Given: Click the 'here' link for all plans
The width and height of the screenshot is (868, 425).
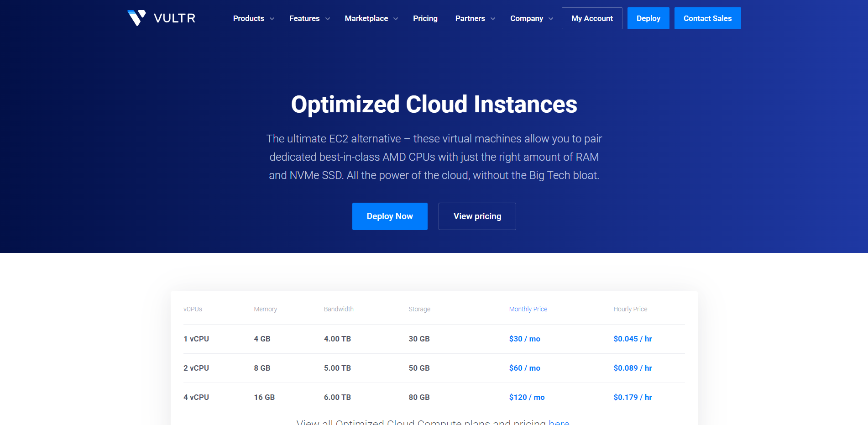Looking at the screenshot, I should [x=559, y=422].
